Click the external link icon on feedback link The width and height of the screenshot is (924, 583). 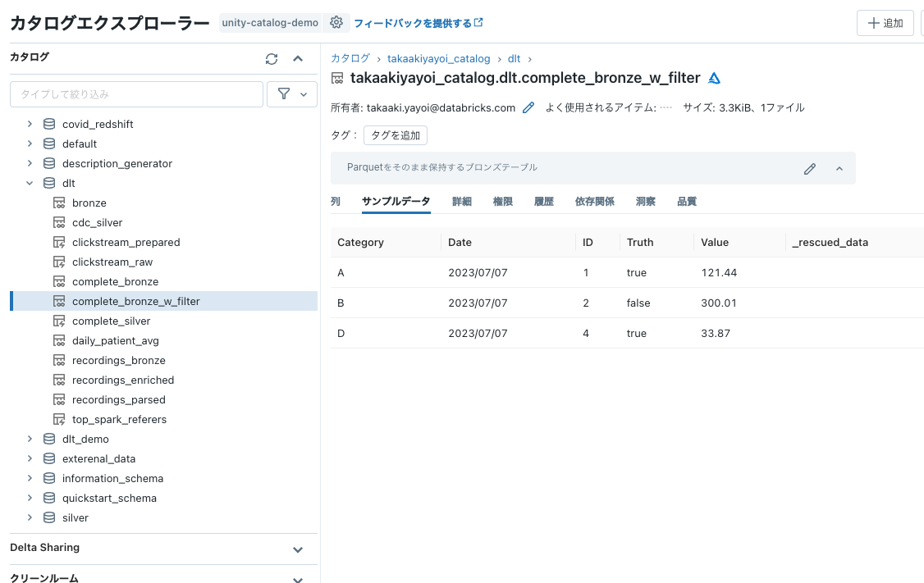click(x=478, y=22)
